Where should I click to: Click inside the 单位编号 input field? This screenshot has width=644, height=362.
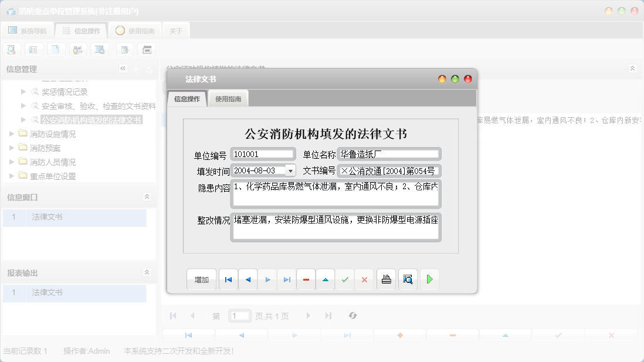261,153
